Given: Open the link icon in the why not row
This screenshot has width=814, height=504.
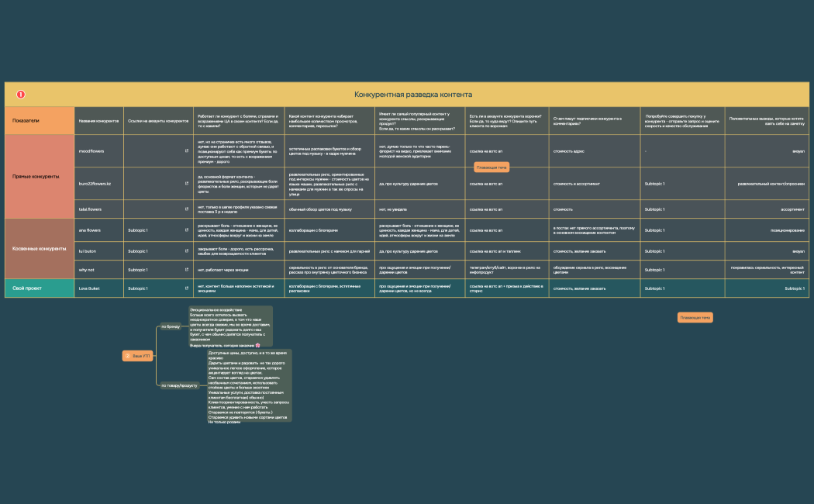Looking at the screenshot, I should pyautogui.click(x=187, y=270).
